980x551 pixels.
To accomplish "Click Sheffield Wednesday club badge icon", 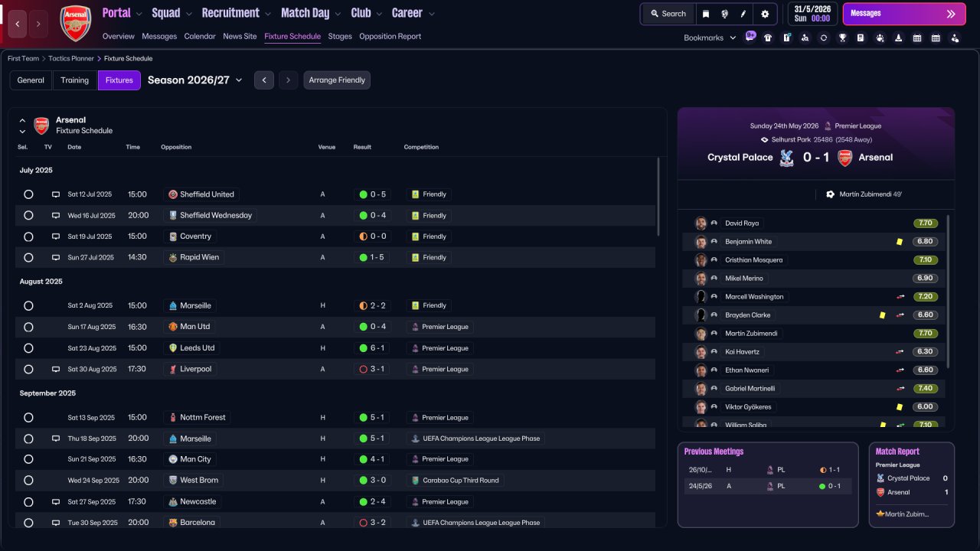I will [173, 216].
